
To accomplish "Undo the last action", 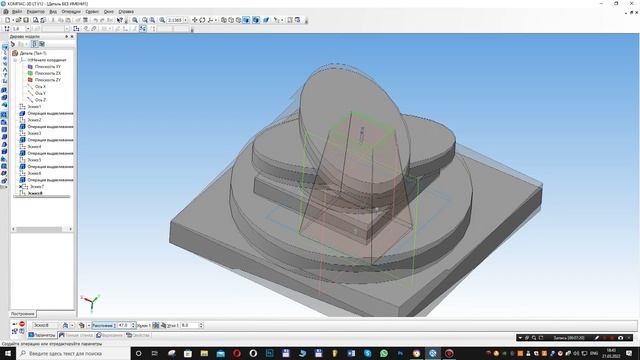I will point(96,20).
